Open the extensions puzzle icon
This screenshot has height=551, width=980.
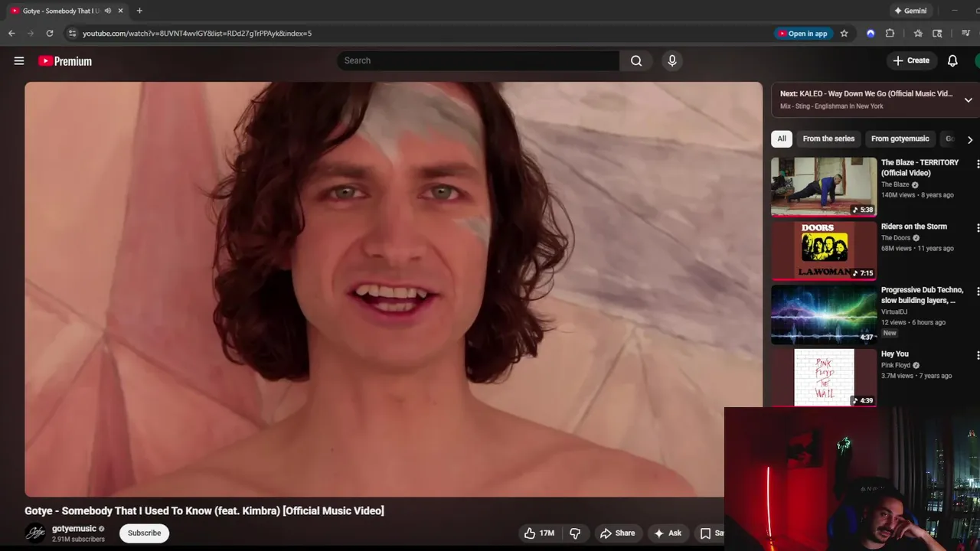tap(890, 34)
